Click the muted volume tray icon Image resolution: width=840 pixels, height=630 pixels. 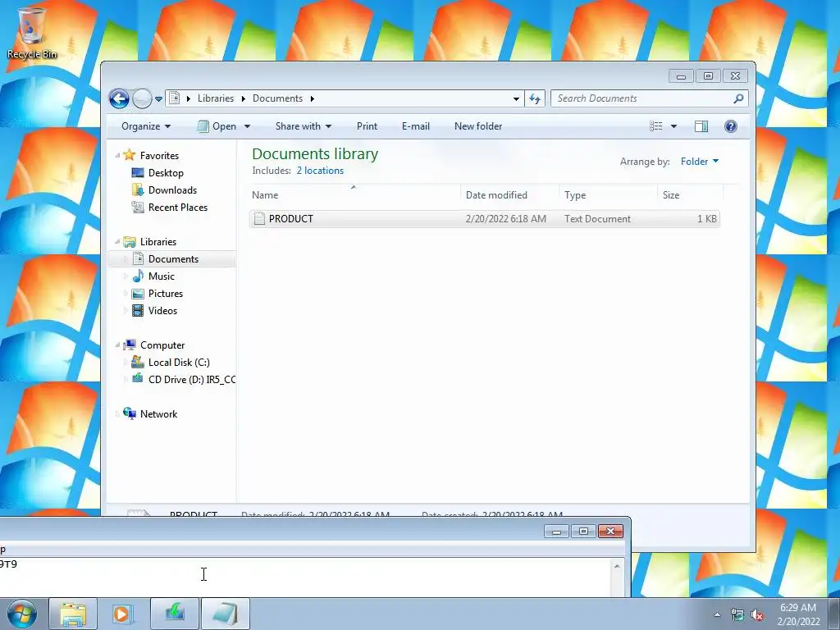click(x=757, y=615)
